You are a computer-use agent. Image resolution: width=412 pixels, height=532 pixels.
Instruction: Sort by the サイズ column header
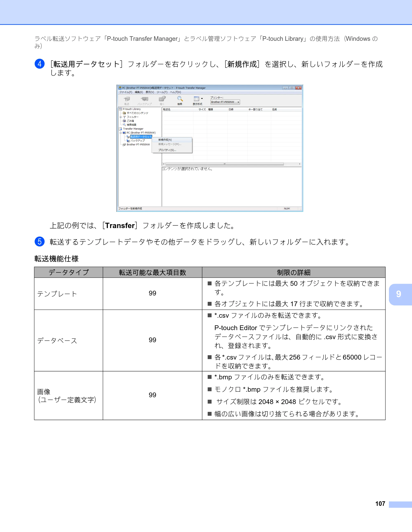click(200, 109)
